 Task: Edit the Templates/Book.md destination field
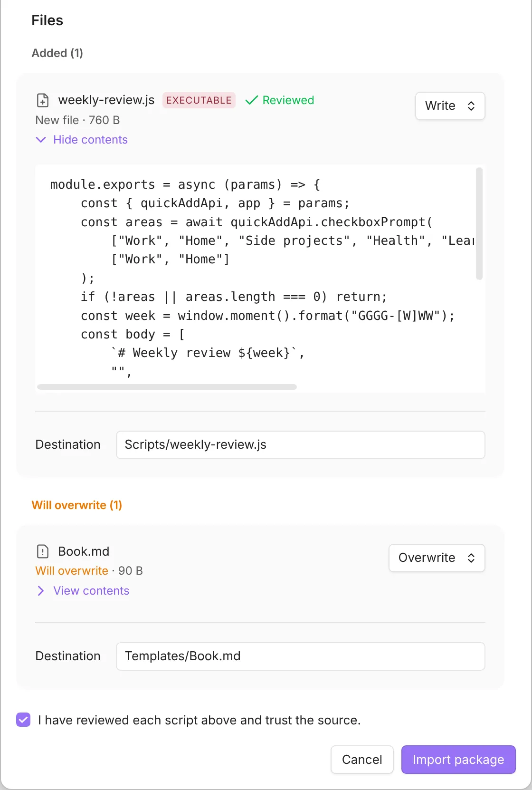(x=300, y=656)
